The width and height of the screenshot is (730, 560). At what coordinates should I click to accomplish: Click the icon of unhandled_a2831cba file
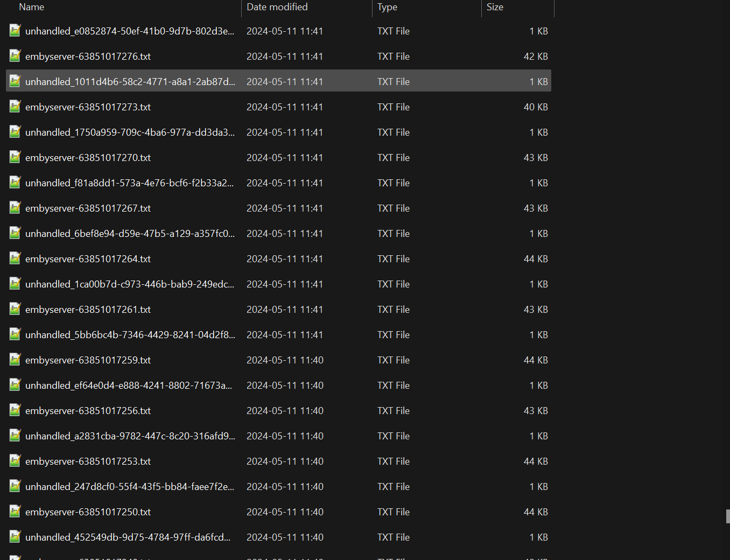[x=15, y=435]
